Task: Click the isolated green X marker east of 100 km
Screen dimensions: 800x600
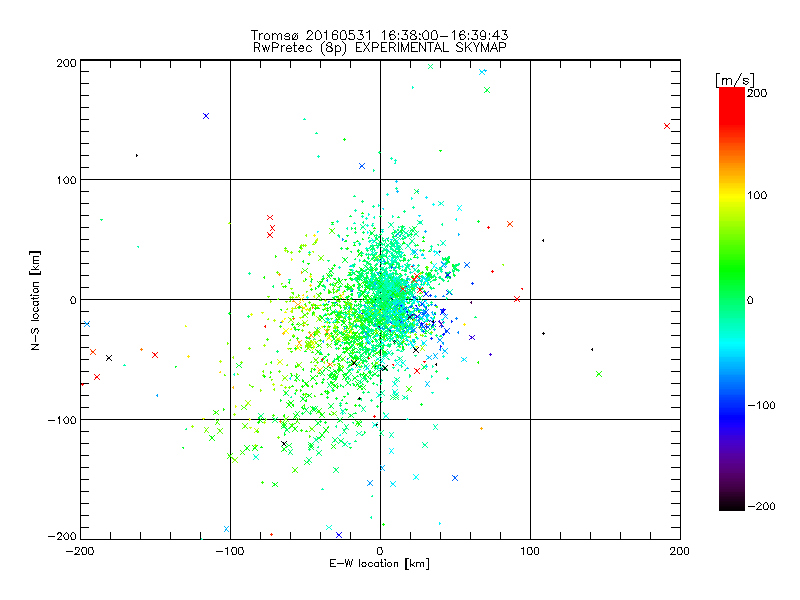Action: pyautogui.click(x=599, y=374)
